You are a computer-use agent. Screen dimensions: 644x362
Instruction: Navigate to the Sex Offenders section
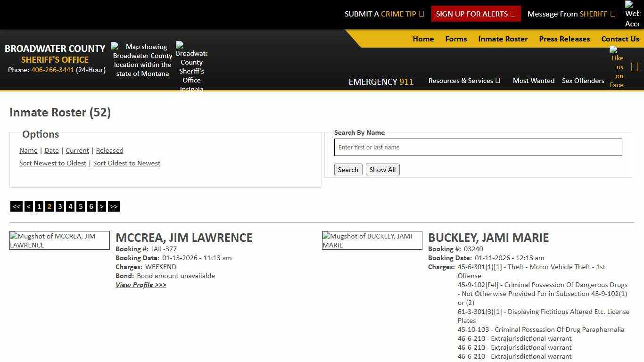[583, 81]
